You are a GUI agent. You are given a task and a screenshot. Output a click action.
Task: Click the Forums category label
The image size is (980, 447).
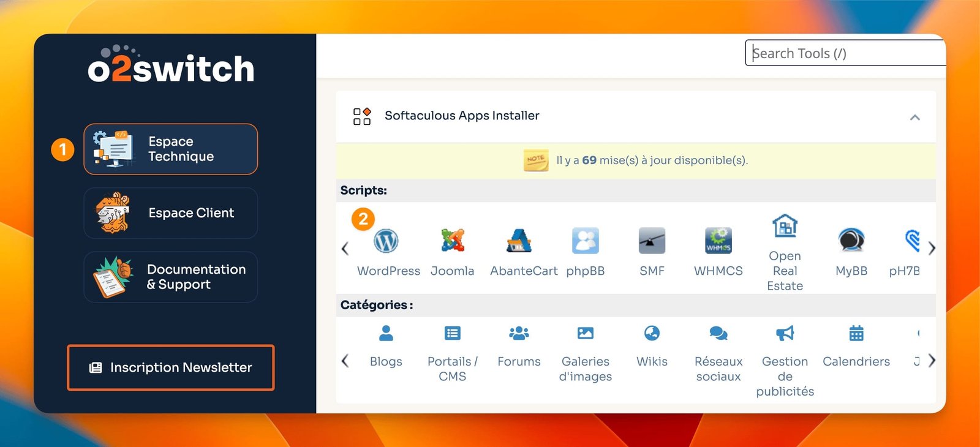point(519,361)
